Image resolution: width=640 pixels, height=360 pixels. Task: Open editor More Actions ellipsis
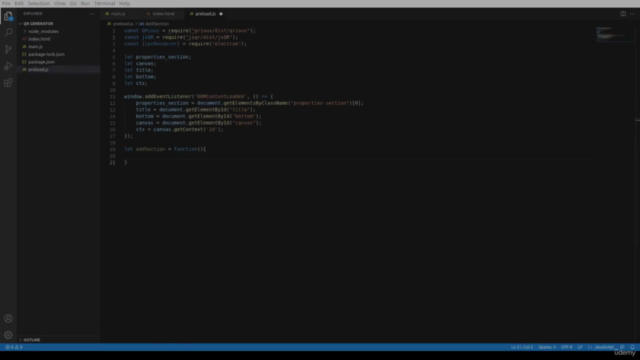click(x=632, y=13)
